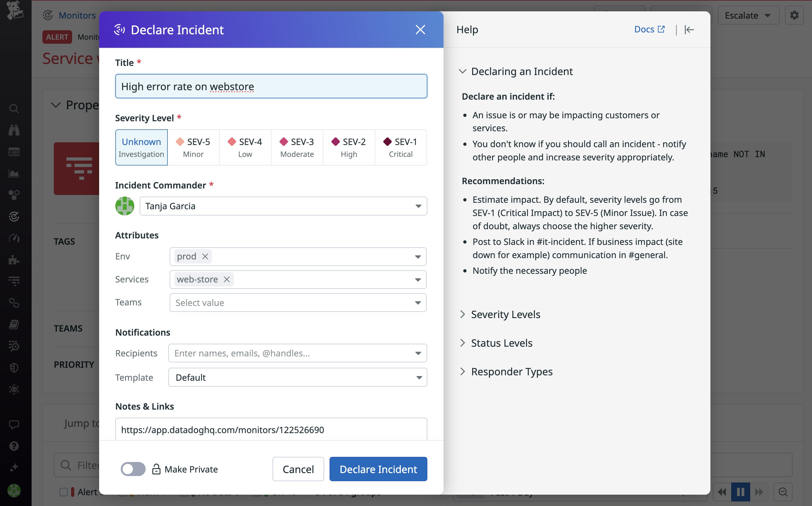Open the Notebooks icon in sidebar

[14, 324]
